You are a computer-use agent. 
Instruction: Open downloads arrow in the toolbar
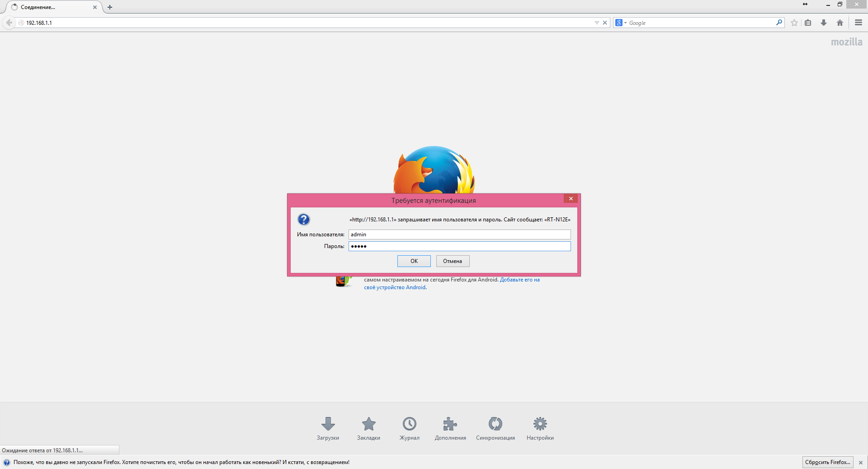824,23
